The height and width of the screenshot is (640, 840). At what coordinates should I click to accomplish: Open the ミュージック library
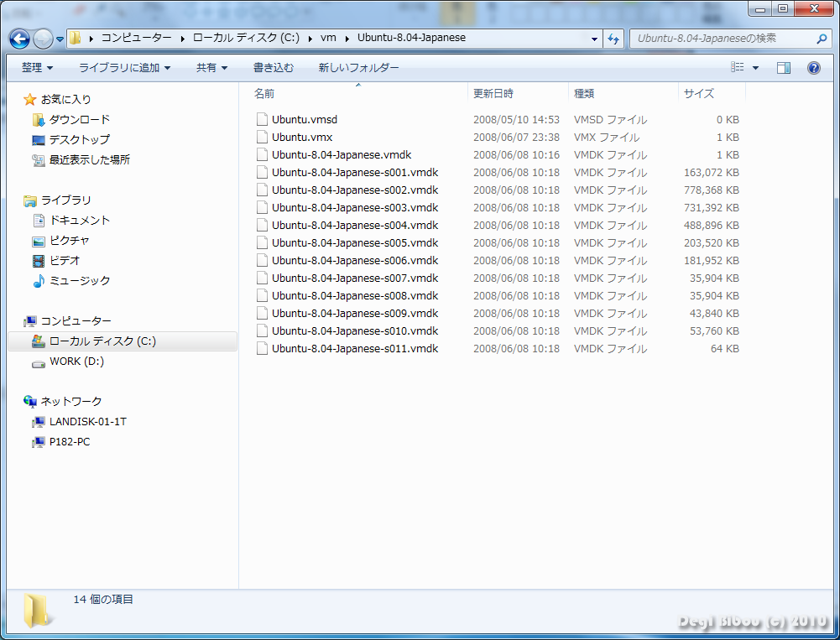point(80,281)
